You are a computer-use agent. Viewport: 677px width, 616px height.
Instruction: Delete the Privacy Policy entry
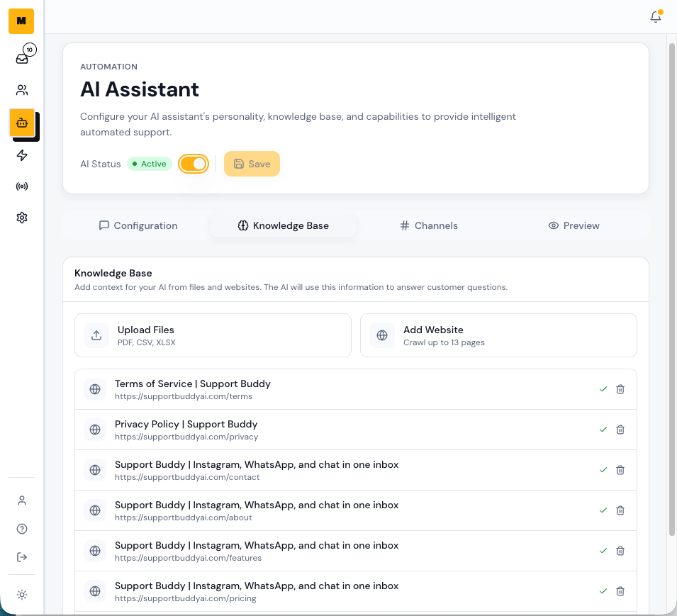pos(620,430)
